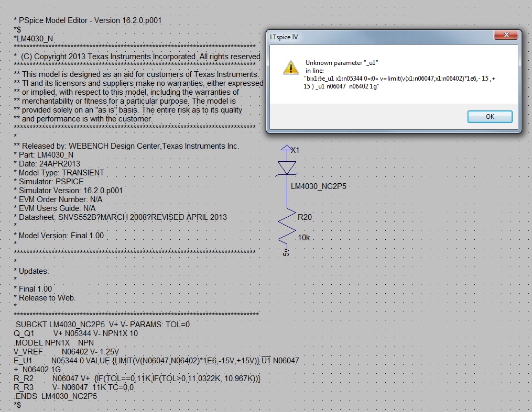This screenshot has height=412, width=532.
Task: Click the 'Release to Web.' comment line
Action: click(x=45, y=298)
